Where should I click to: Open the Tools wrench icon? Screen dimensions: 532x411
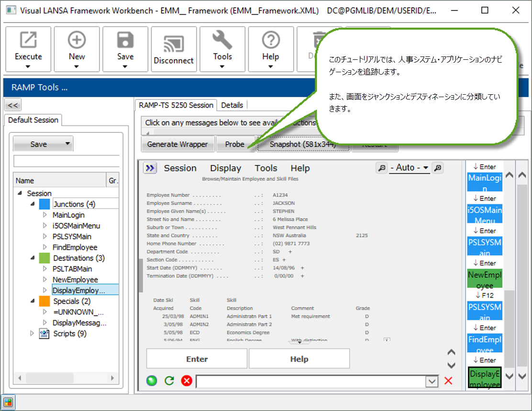[x=222, y=40]
